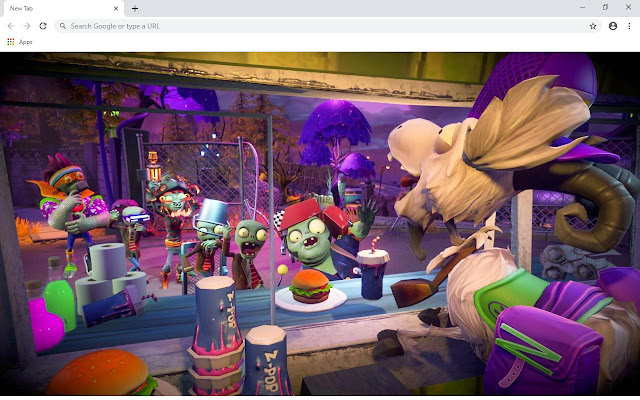Open the user profile avatar menu

tap(613, 26)
